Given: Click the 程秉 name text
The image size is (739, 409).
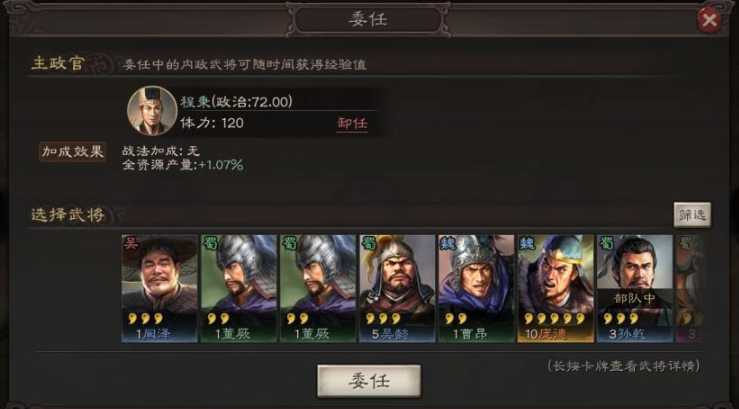Looking at the screenshot, I should point(195,101).
